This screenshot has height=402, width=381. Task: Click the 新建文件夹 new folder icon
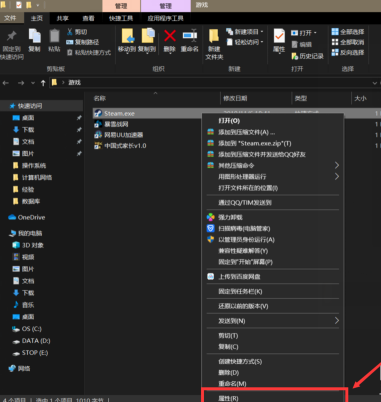click(214, 36)
